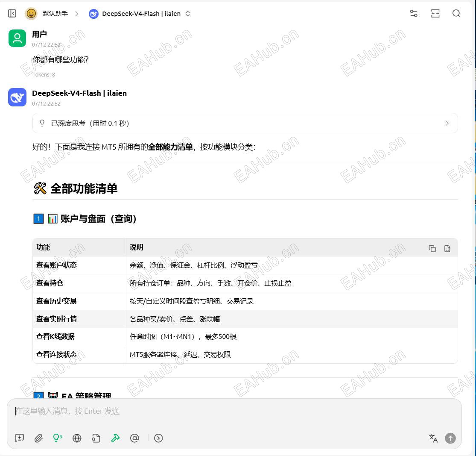
Task: Collapse the left sidebar panel icon
Action: pyautogui.click(x=12, y=13)
